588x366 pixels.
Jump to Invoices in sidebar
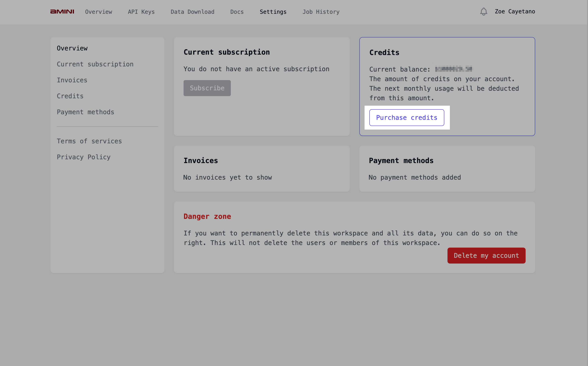tap(72, 80)
